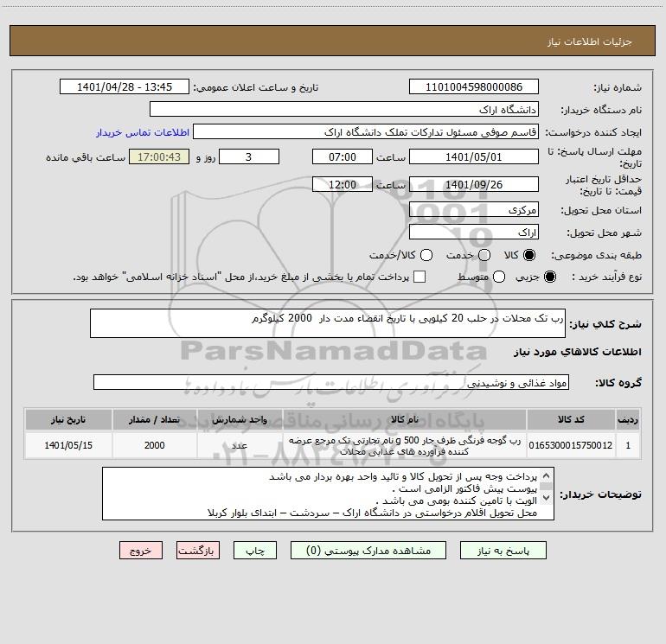Click the اطلاعات کالاهای مورد نیاز section heading

pos(578,352)
